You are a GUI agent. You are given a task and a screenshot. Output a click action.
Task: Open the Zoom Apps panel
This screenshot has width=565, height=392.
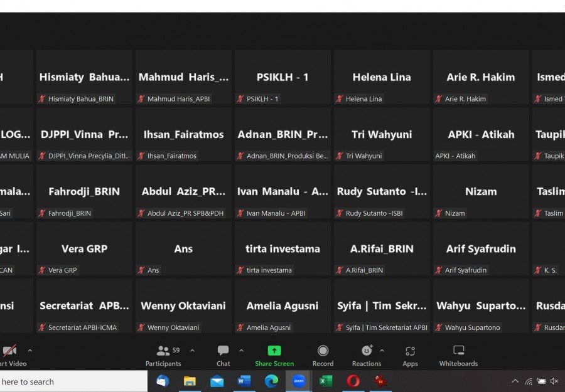click(410, 356)
